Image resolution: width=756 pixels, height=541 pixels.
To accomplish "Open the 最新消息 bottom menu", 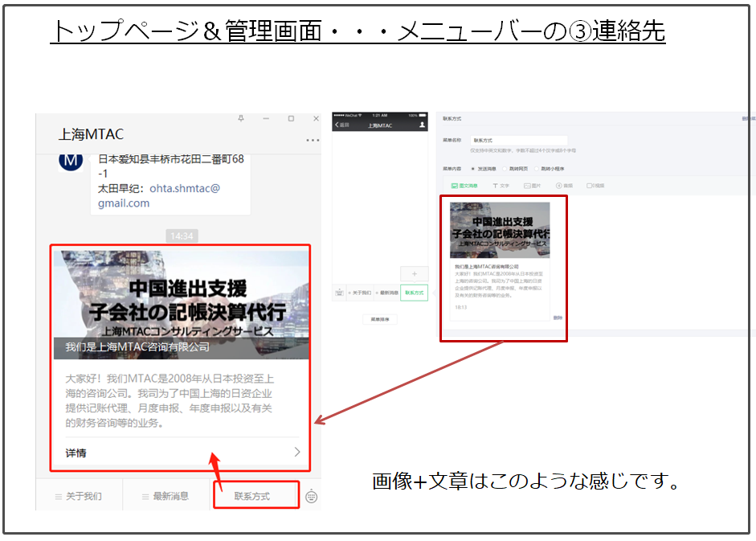I will (166, 496).
